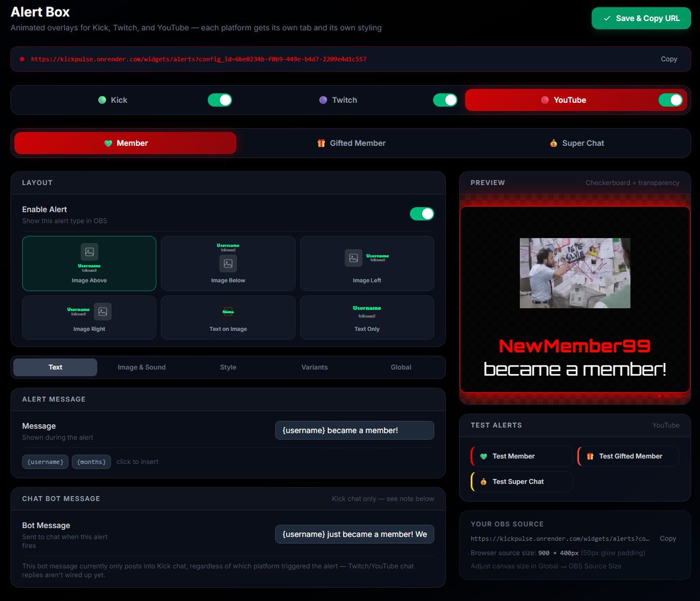The width and height of the screenshot is (700, 601).
Task: Click the YouTube watermark label in preview
Action: click(671, 396)
